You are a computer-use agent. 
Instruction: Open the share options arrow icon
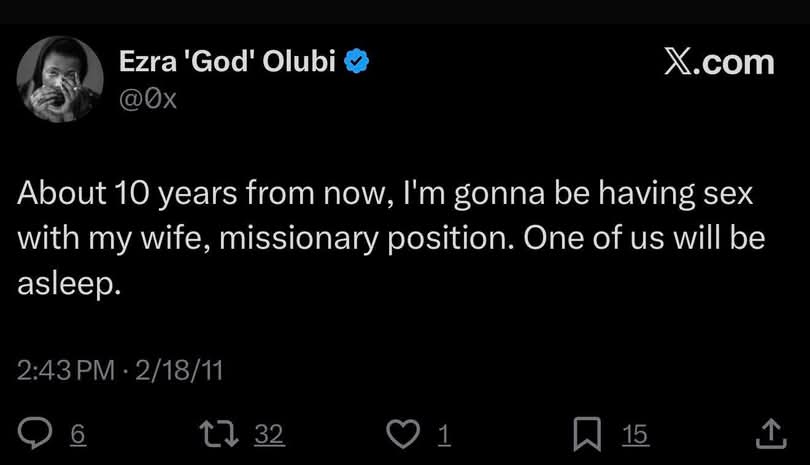click(x=769, y=433)
